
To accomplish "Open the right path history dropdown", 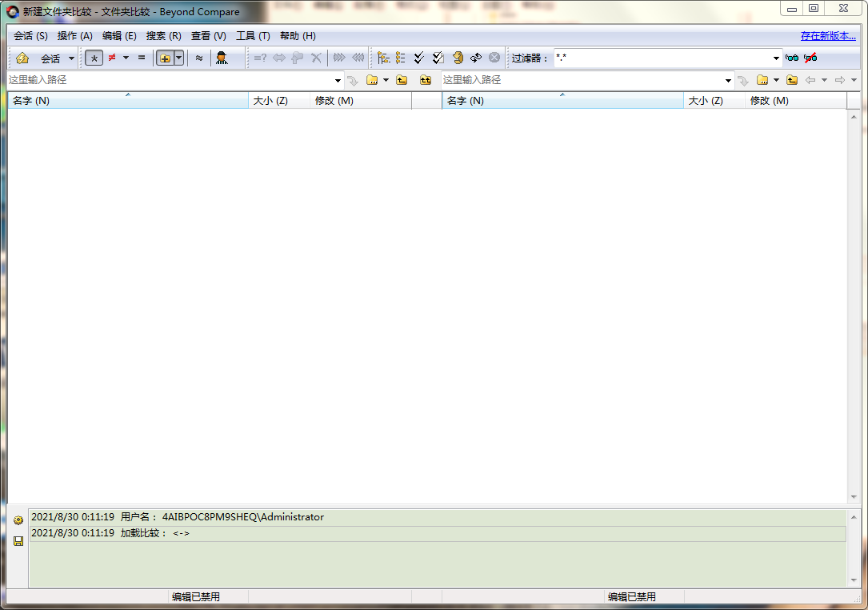I will [x=728, y=81].
